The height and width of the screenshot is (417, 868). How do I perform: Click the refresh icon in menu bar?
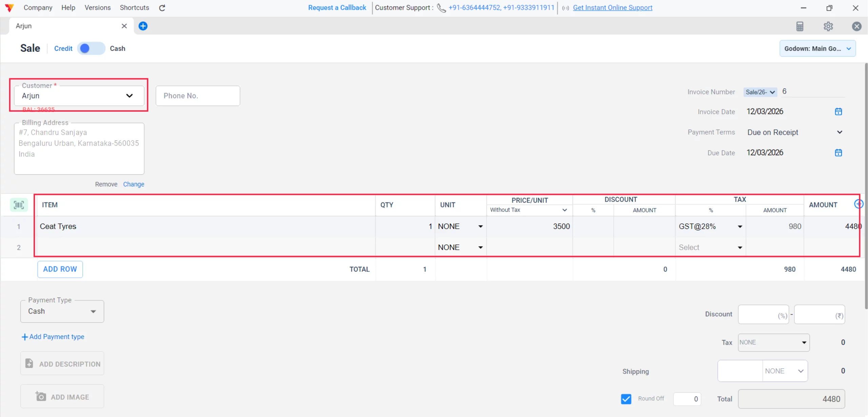(162, 8)
